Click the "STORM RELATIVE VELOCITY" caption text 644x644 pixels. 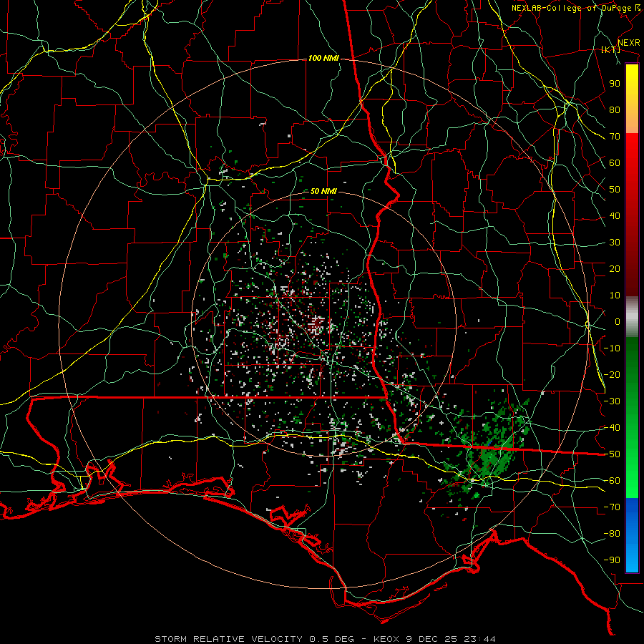tap(228, 639)
